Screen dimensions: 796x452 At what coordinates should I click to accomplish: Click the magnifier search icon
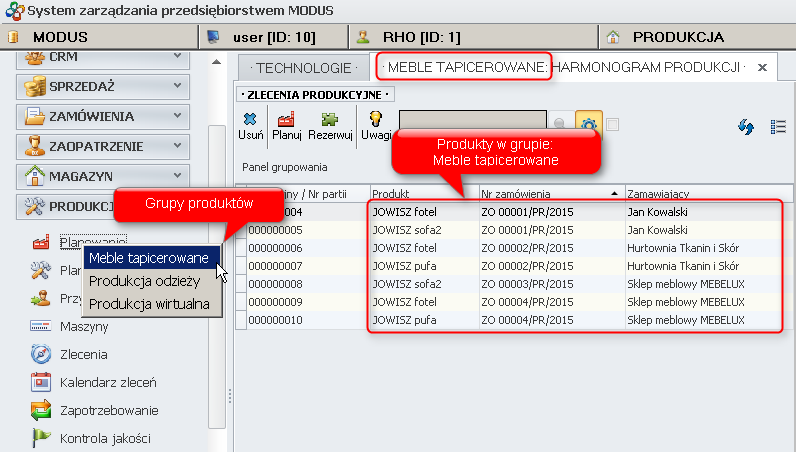pyautogui.click(x=560, y=123)
